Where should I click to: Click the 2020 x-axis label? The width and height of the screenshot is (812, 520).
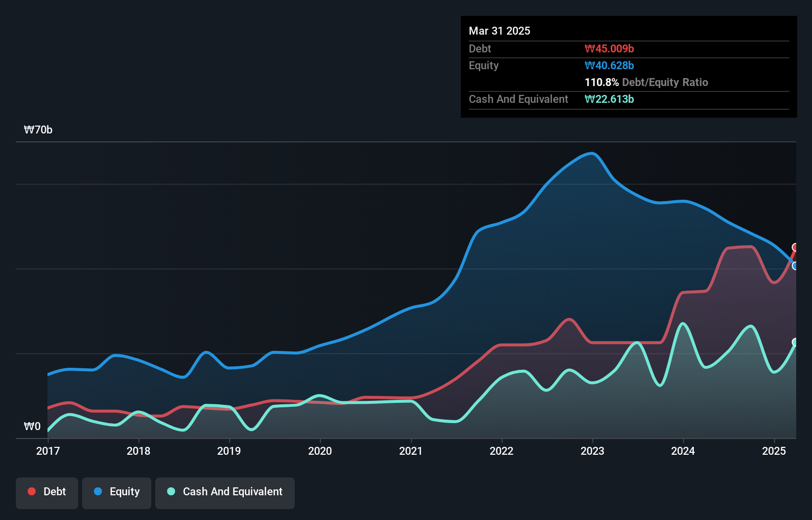click(320, 451)
